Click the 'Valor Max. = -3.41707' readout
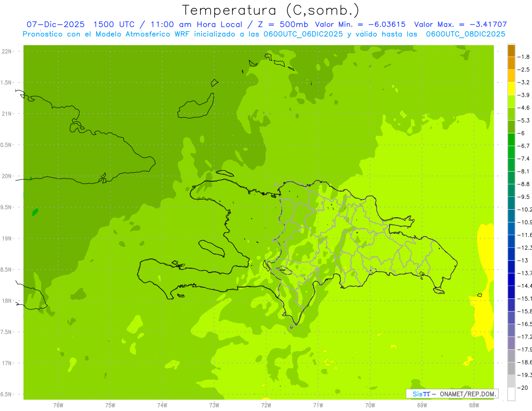 [460, 24]
